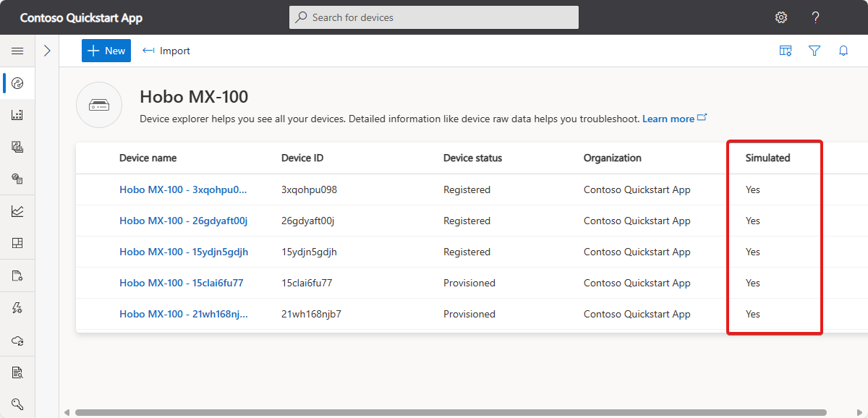Screen dimensions: 868x418
Task: Open the Data export cloud icon
Action: tap(17, 340)
